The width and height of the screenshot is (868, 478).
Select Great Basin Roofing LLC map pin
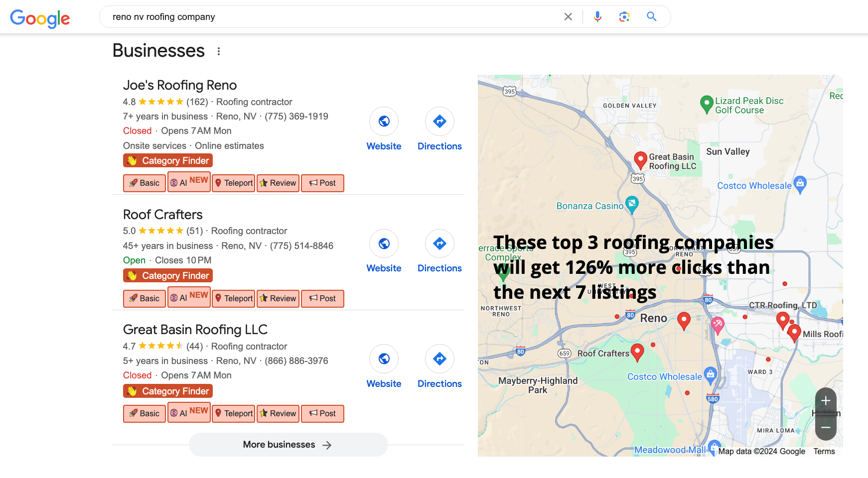[640, 161]
